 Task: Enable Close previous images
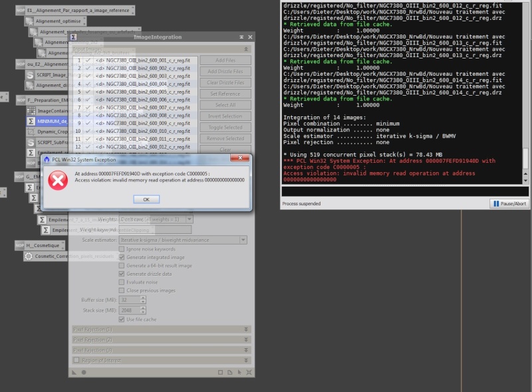[122, 290]
